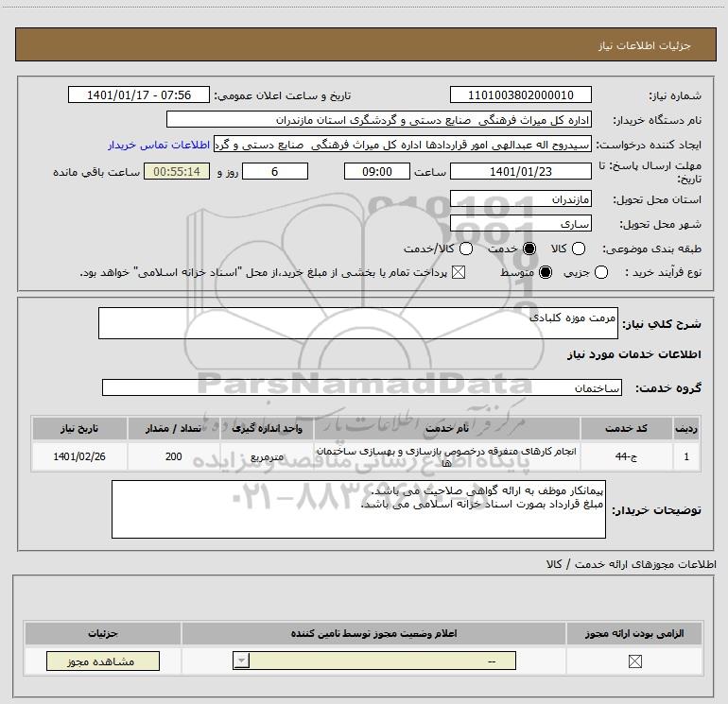
Task: Click the general description box مرمت موزه کلبادی
Action: pos(358,323)
